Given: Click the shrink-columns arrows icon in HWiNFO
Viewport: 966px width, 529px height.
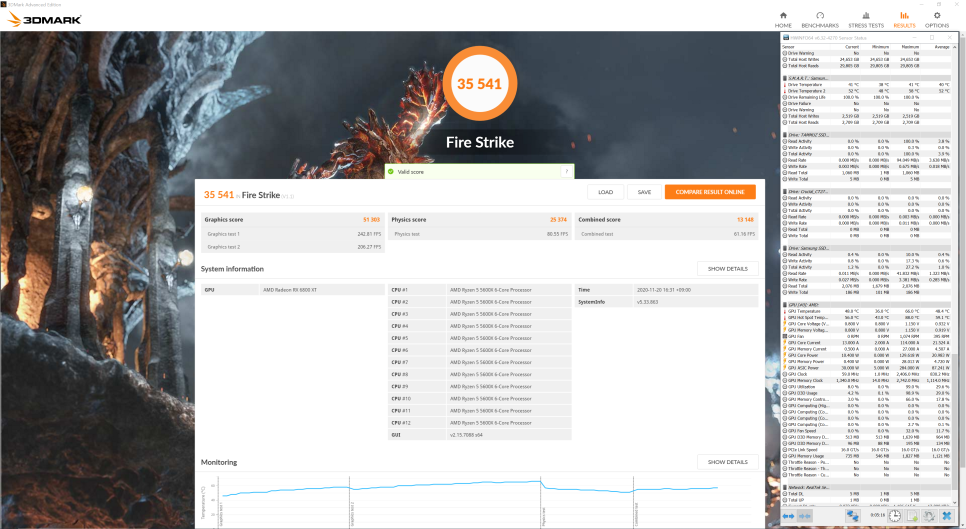Looking at the screenshot, I should tap(805, 516).
